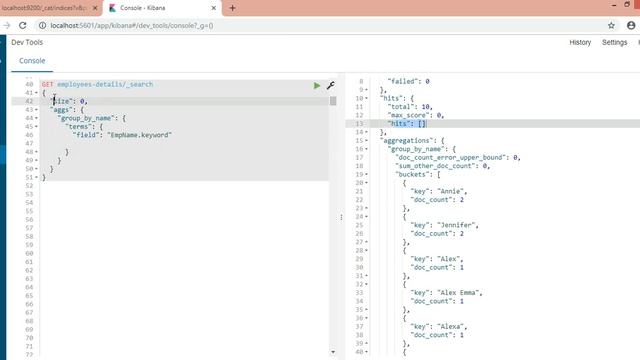Screen dimensions: 640x360
Task: Click the "failed": 0 output line
Action: pos(408,82)
